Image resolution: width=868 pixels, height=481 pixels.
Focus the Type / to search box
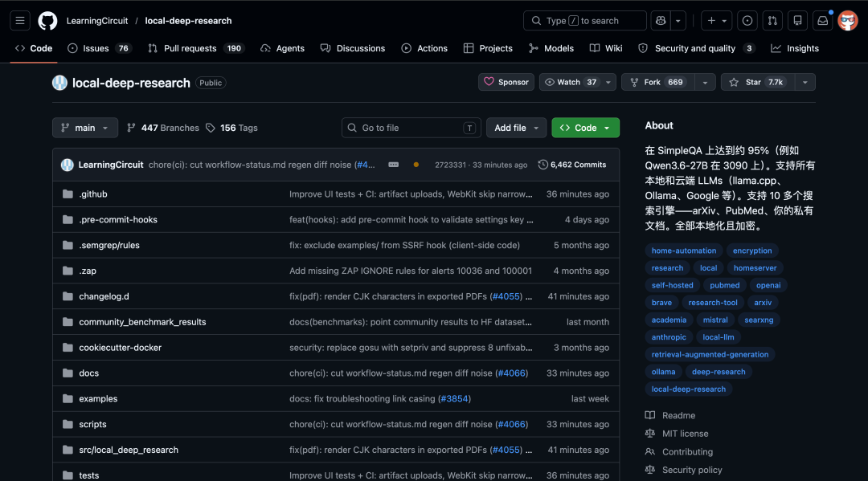click(584, 20)
